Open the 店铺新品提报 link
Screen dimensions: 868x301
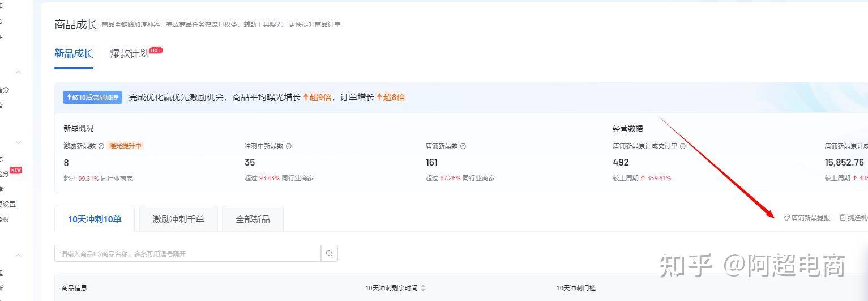point(810,218)
